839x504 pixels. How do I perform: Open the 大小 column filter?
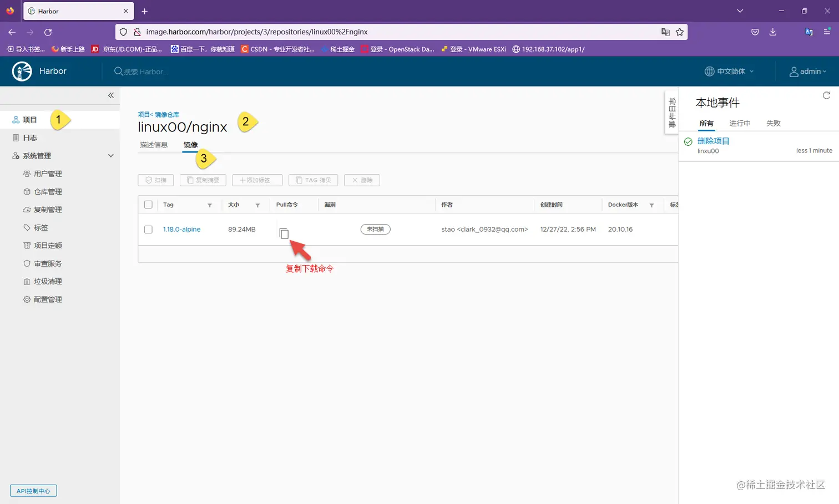257,205
